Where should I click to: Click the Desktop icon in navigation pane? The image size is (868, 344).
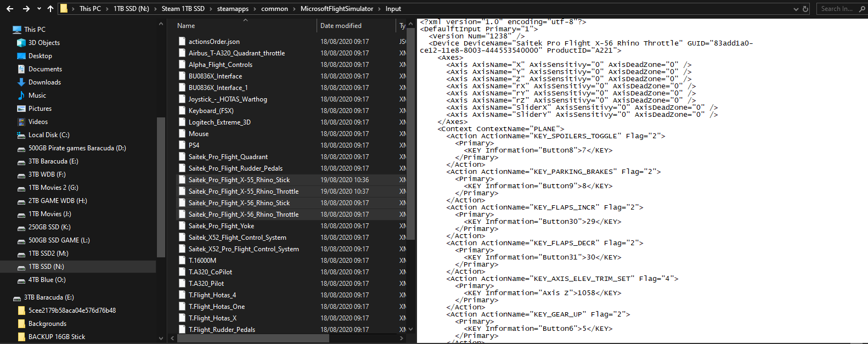click(x=21, y=56)
